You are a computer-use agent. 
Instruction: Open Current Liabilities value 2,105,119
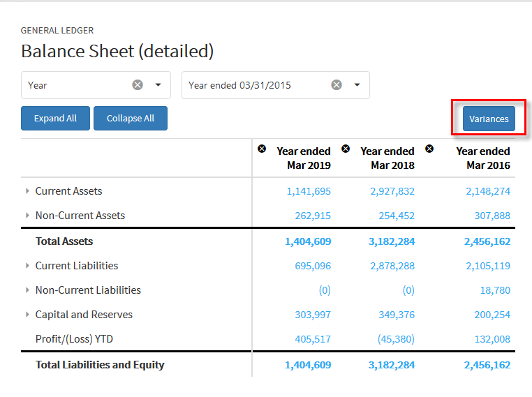click(x=488, y=266)
